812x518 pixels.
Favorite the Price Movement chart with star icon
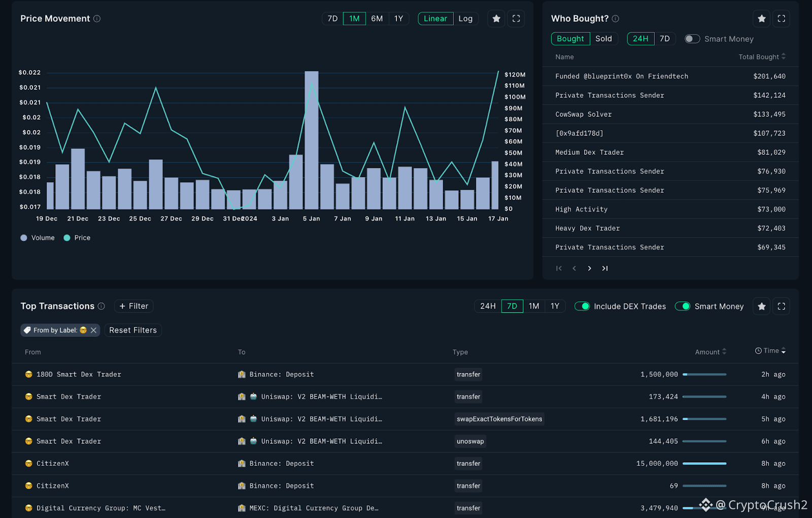[x=496, y=19]
